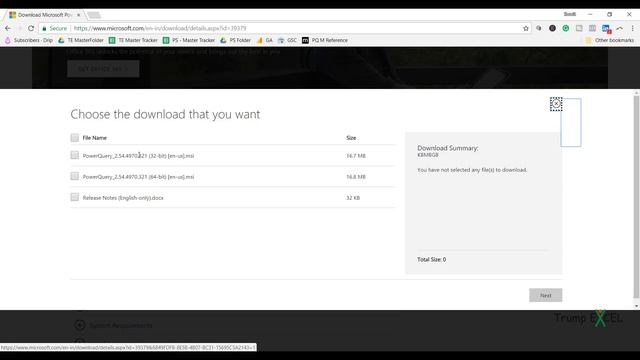Click the scrollbar down arrow
Viewport: 640px width, 360px height.
point(636,306)
